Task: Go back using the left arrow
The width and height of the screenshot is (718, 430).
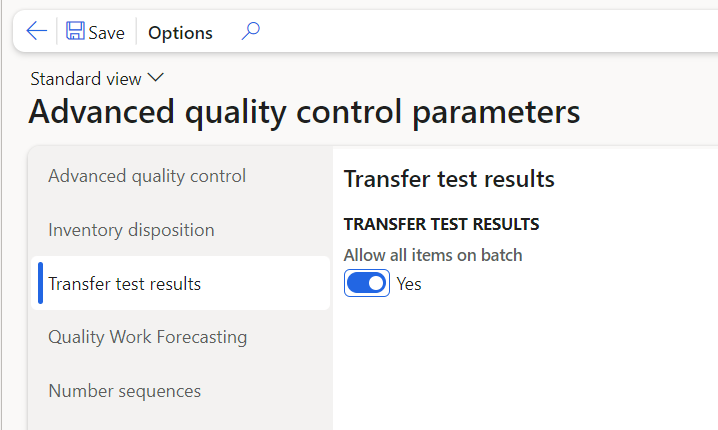Action: (37, 32)
